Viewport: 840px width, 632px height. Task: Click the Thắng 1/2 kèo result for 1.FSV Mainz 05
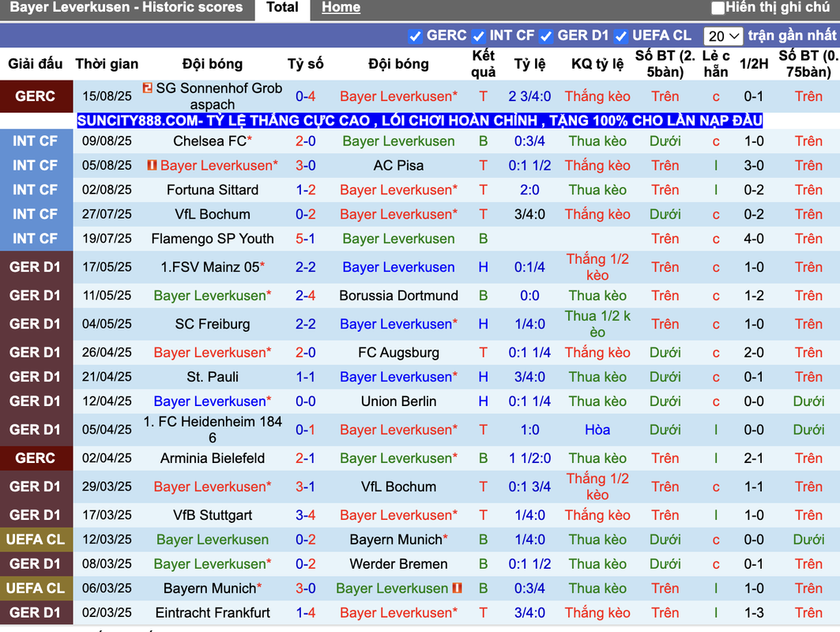tap(597, 267)
